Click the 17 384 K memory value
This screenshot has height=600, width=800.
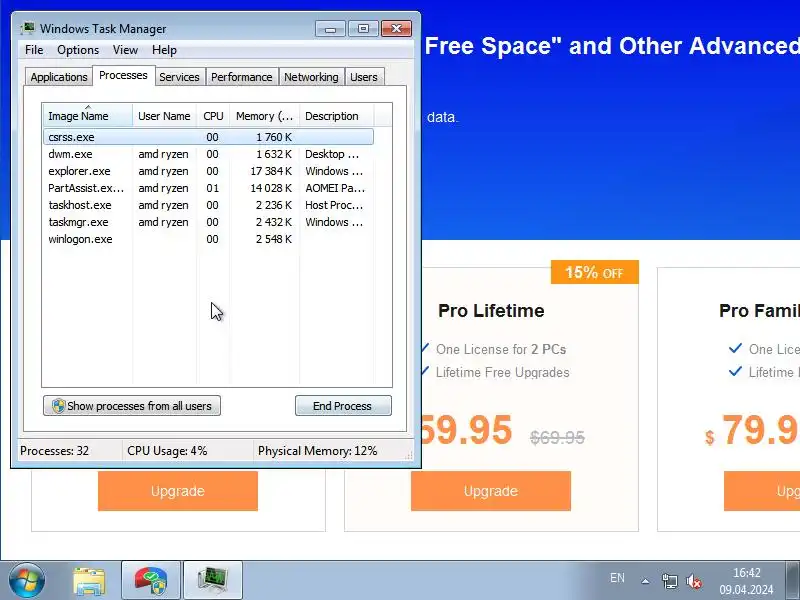coord(271,171)
